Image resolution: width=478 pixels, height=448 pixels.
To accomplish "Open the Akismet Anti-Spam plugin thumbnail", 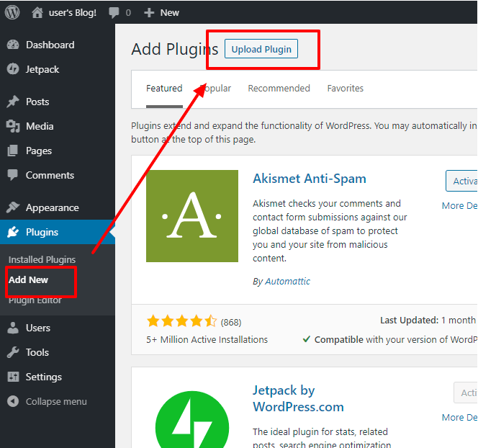I will point(192,216).
